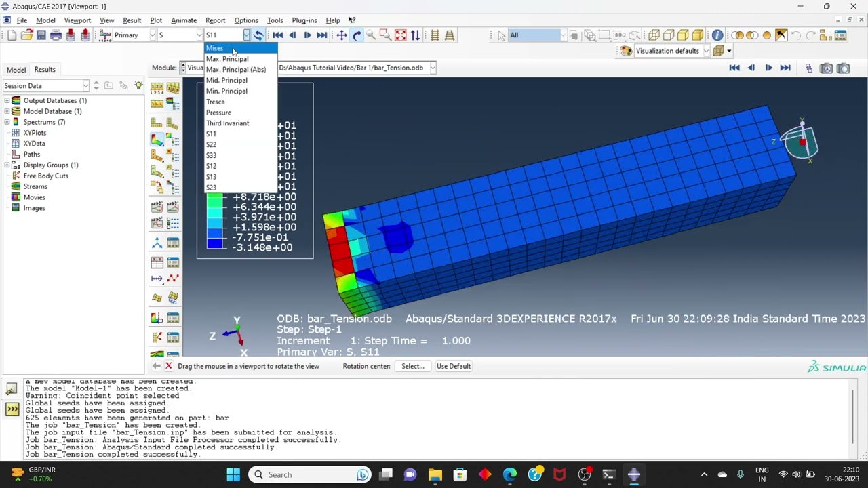Click the camera snapshot icon at far right

843,68
